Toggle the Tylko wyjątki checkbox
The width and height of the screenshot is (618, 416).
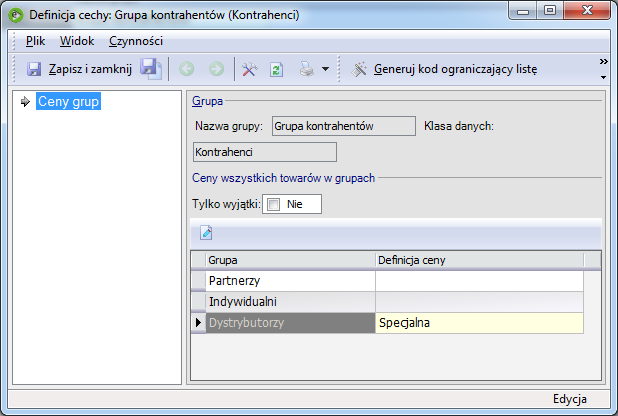tap(273, 204)
